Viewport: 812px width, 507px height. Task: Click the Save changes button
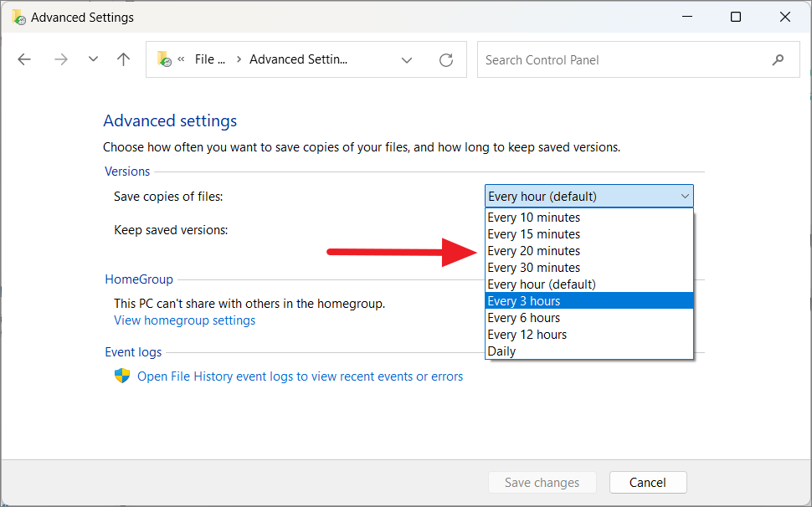[x=542, y=482]
